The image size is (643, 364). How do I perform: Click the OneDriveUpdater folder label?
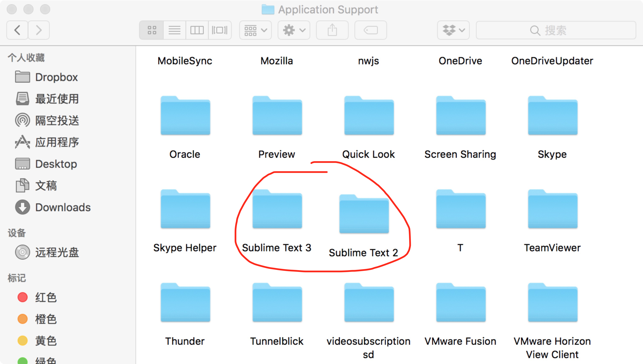[x=552, y=61]
